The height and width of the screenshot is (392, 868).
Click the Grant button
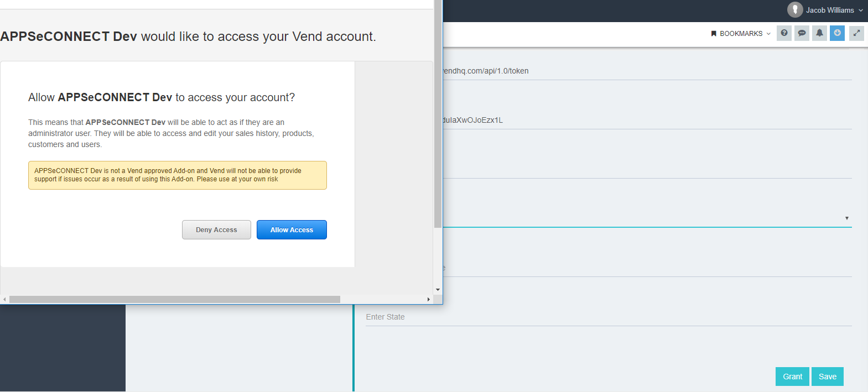792,377
